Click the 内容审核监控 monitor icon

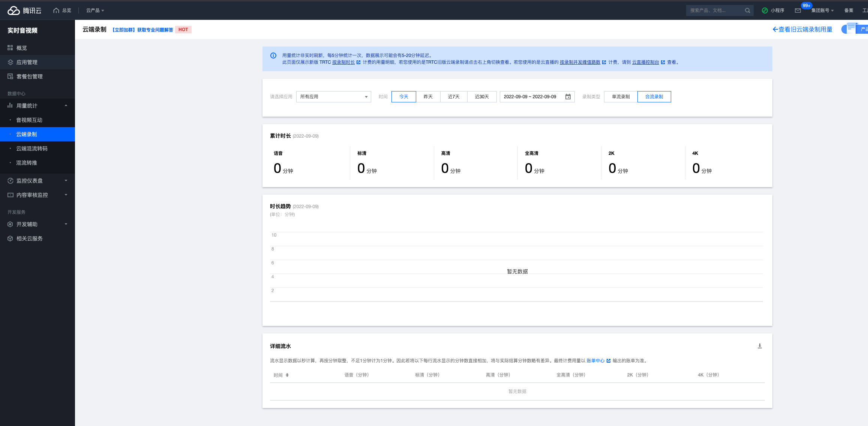pos(10,195)
